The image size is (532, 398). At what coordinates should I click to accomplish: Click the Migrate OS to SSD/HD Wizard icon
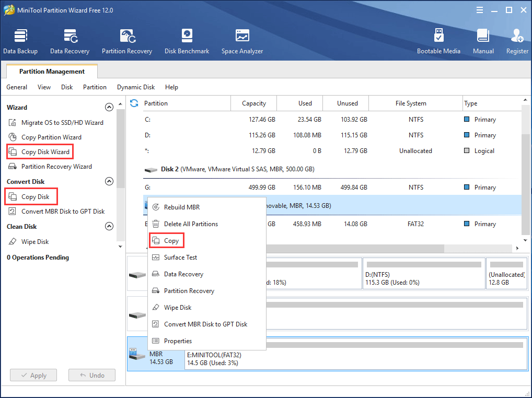tap(13, 122)
